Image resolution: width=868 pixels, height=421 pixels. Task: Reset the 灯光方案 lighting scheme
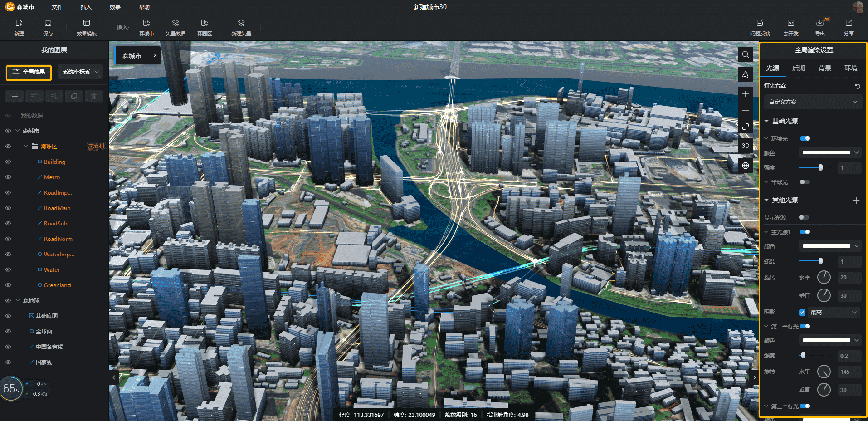[857, 86]
